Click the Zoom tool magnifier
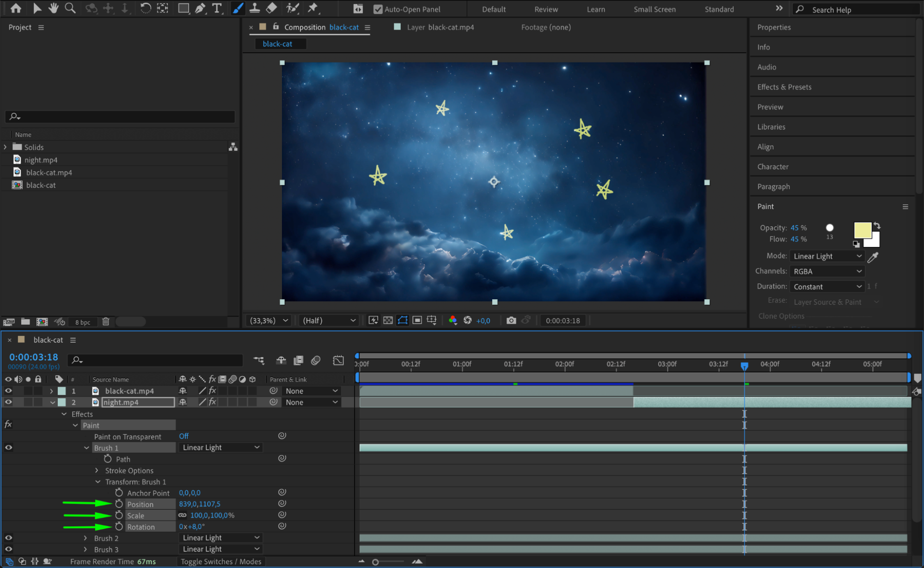 (70, 8)
